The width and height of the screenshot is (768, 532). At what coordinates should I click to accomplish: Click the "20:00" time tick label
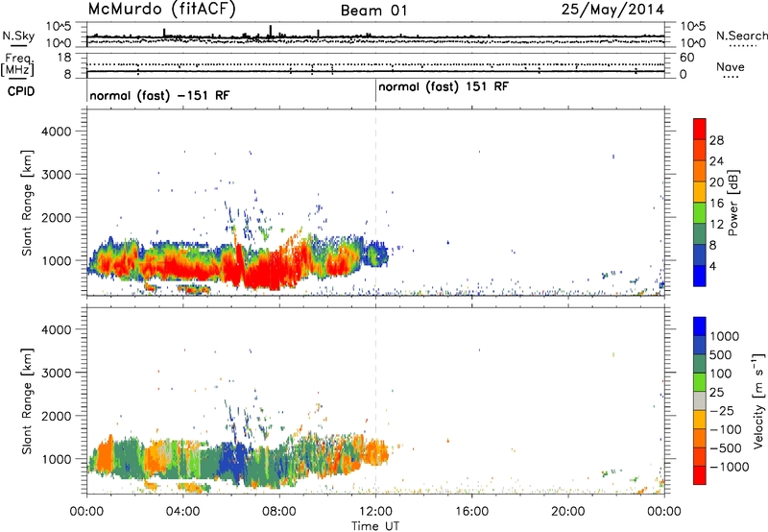[568, 512]
